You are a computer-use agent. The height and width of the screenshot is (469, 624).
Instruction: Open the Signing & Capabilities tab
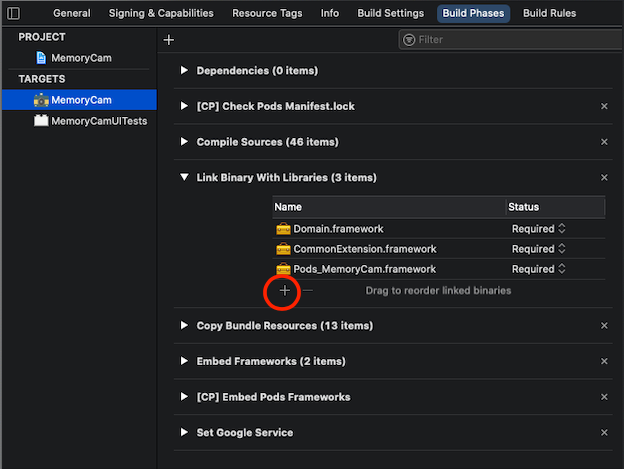pyautogui.click(x=161, y=13)
